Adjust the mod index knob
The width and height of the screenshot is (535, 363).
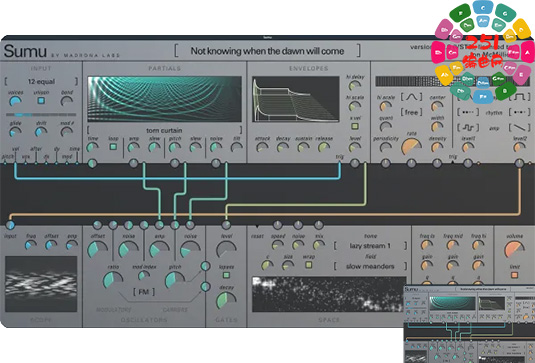144,276
